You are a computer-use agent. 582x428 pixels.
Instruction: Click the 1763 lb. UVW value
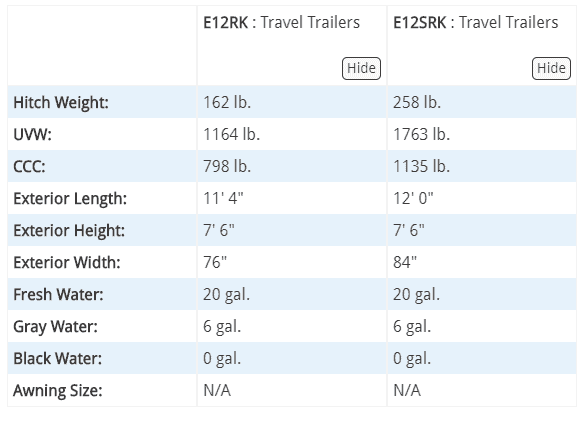pos(422,134)
